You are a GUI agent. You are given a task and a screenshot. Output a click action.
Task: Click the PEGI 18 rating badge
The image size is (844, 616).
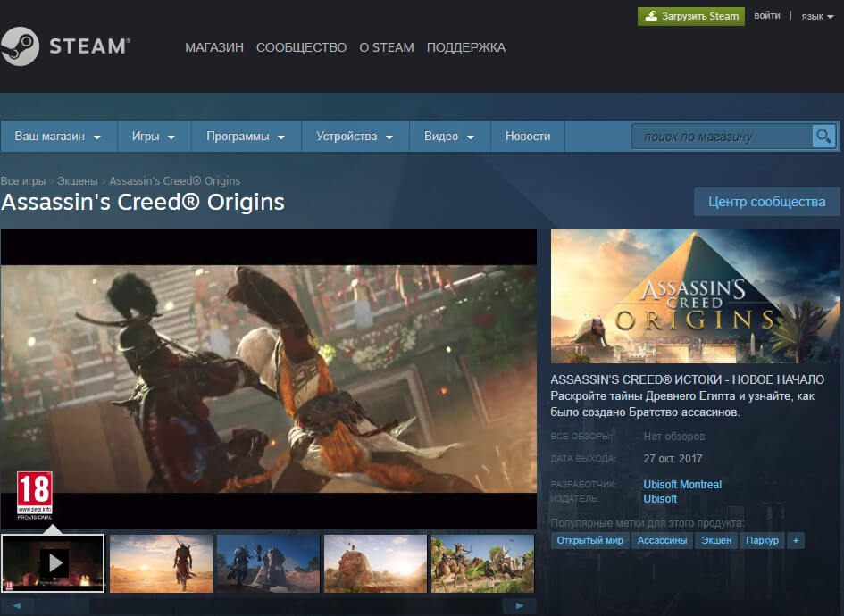(x=35, y=495)
